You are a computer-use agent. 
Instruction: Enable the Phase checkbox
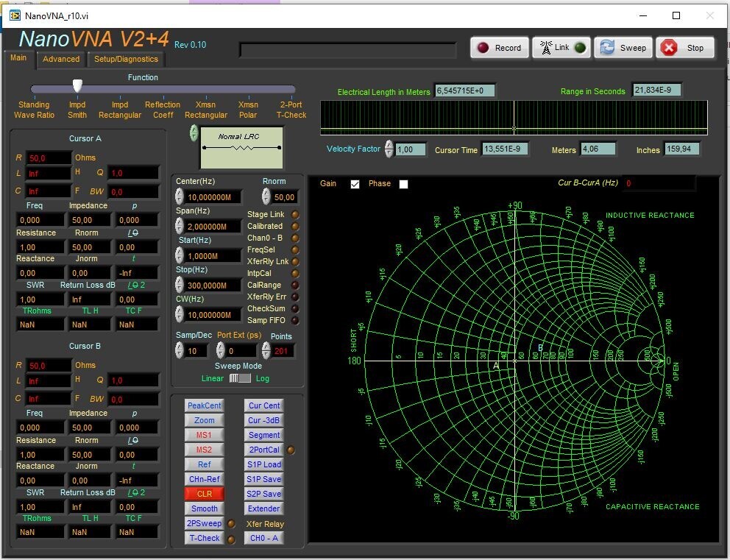tap(404, 185)
